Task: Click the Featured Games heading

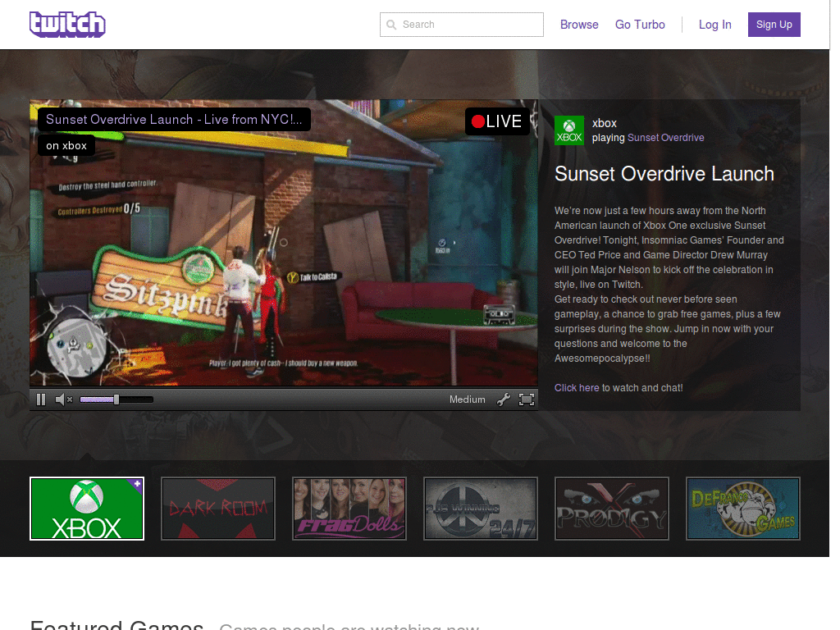Action: coord(116,624)
